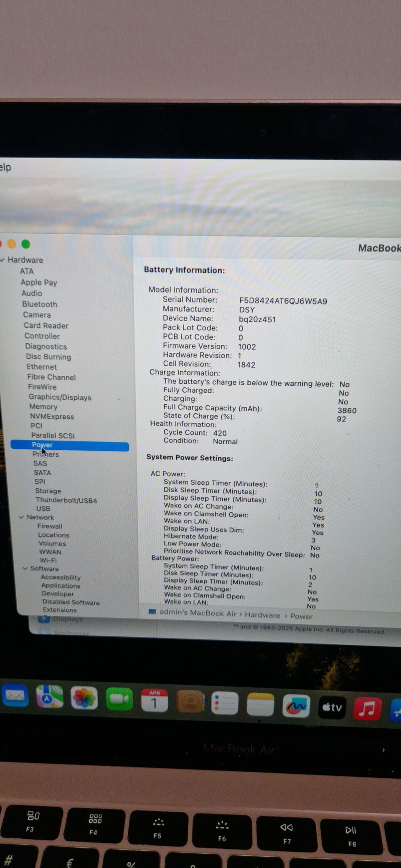Click Hardware in the bottom path bar
The image size is (401, 868).
262,615
